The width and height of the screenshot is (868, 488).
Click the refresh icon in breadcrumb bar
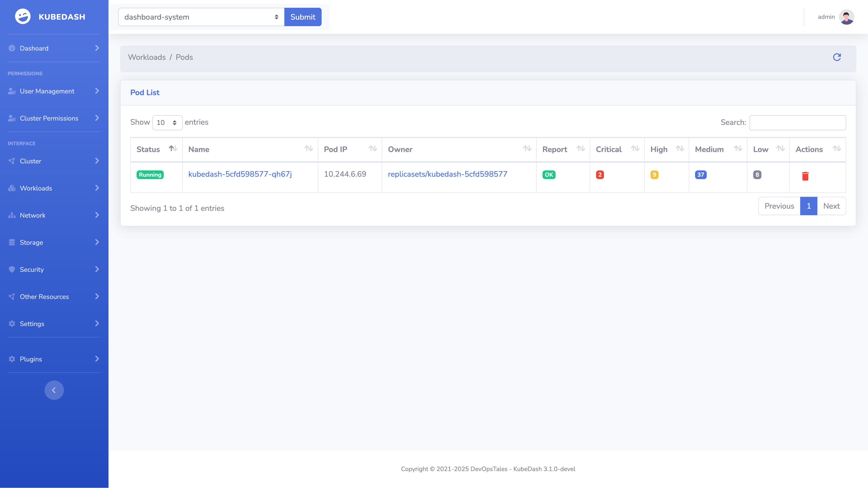click(x=837, y=57)
